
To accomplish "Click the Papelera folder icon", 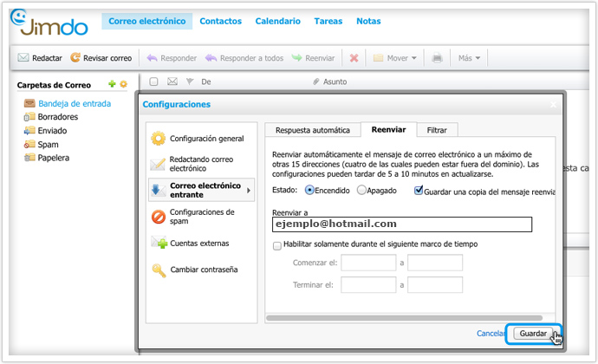I will coord(29,158).
